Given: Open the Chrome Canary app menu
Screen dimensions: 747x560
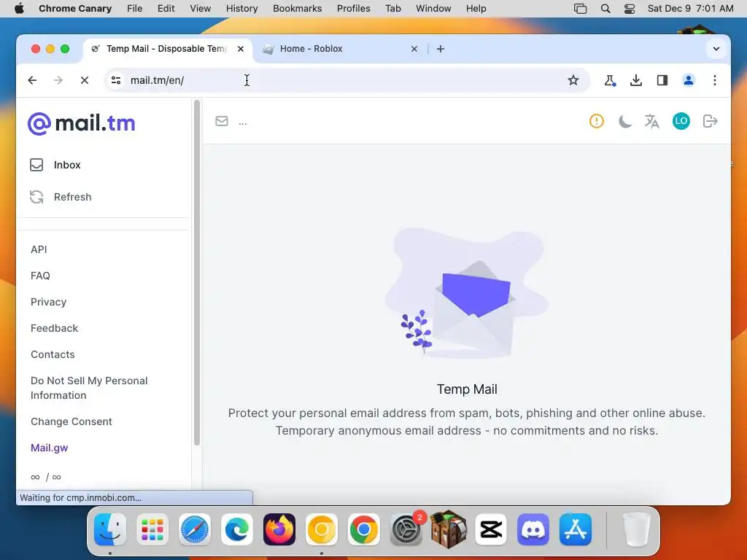Looking at the screenshot, I should click(x=75, y=9).
